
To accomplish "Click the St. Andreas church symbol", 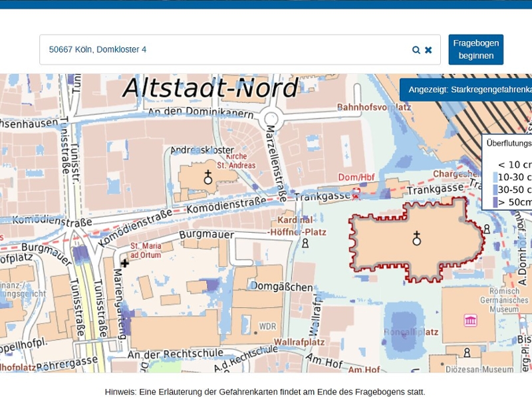I will (208, 177).
